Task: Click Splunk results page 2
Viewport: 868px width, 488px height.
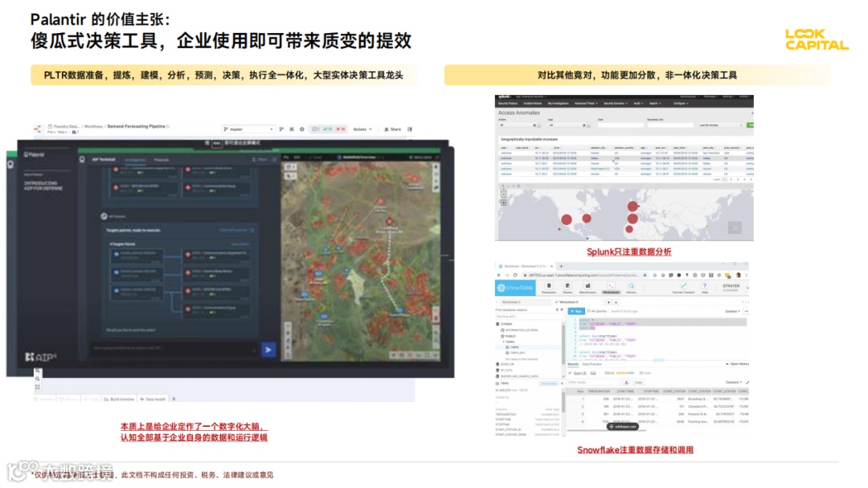Action: (x=731, y=179)
